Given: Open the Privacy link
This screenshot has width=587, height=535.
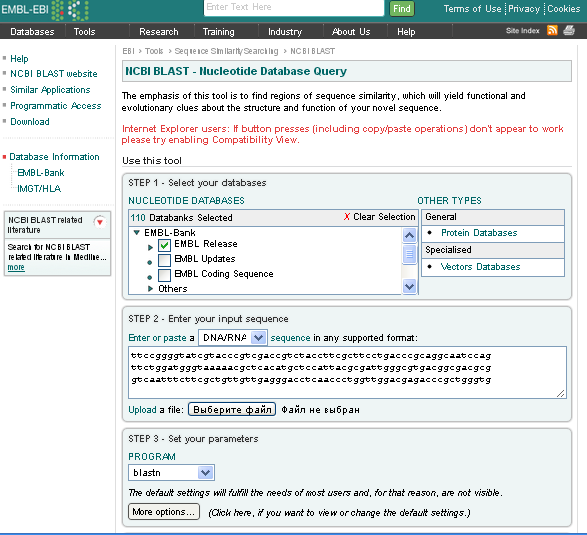Looking at the screenshot, I should (x=524, y=9).
